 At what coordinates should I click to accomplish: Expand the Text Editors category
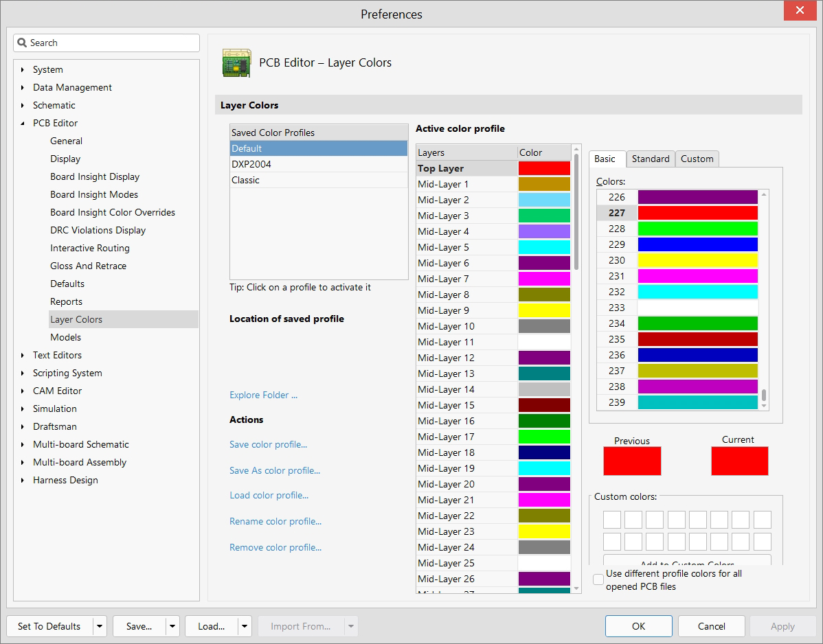click(x=22, y=355)
